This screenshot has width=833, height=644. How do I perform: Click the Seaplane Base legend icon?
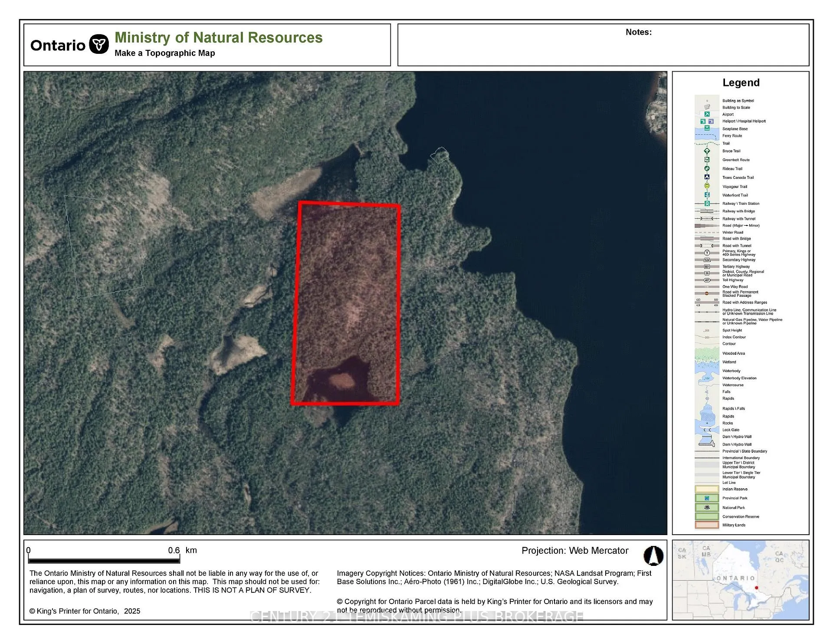[707, 128]
